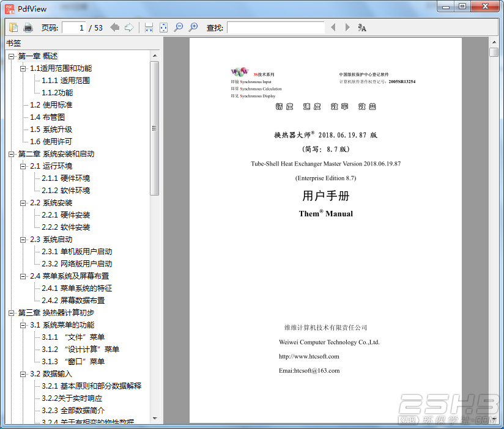This screenshot has height=429, width=504.
Task: Click the bookmark panel scrollbar thumb
Action: coord(155,128)
